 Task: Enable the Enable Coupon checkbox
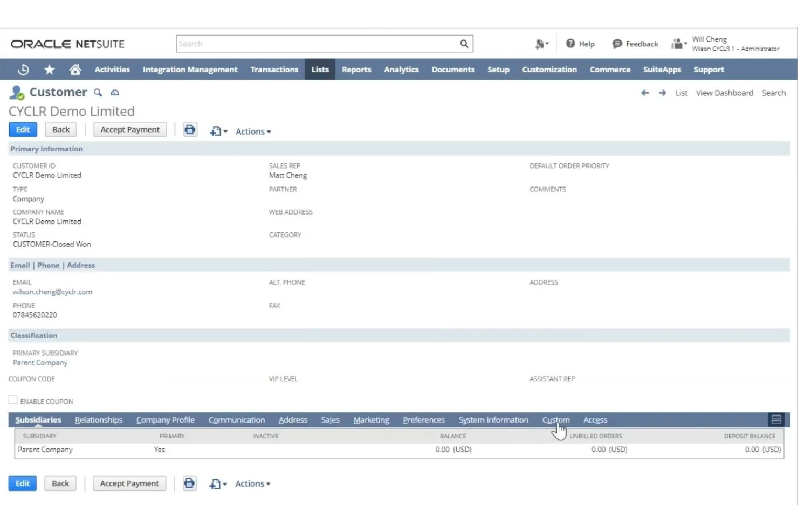coord(12,399)
